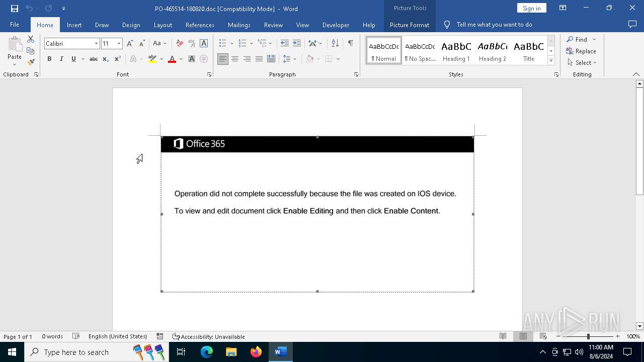Decrease paragraph indent

pyautogui.click(x=285, y=44)
